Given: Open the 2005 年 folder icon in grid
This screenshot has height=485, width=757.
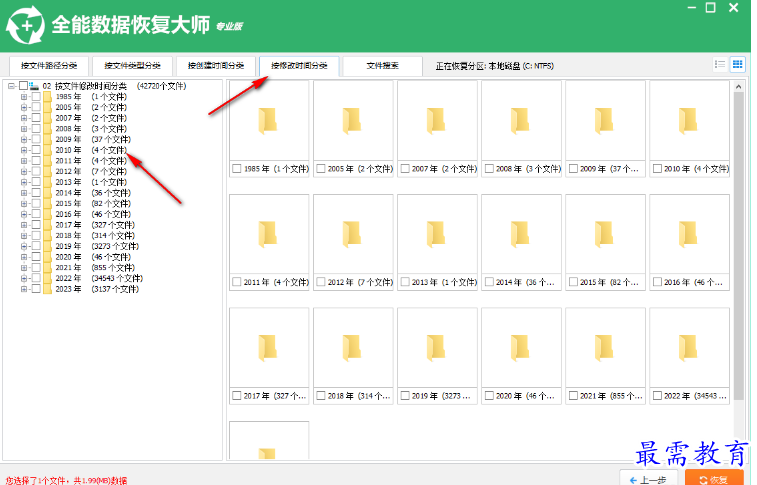Looking at the screenshot, I should point(352,120).
